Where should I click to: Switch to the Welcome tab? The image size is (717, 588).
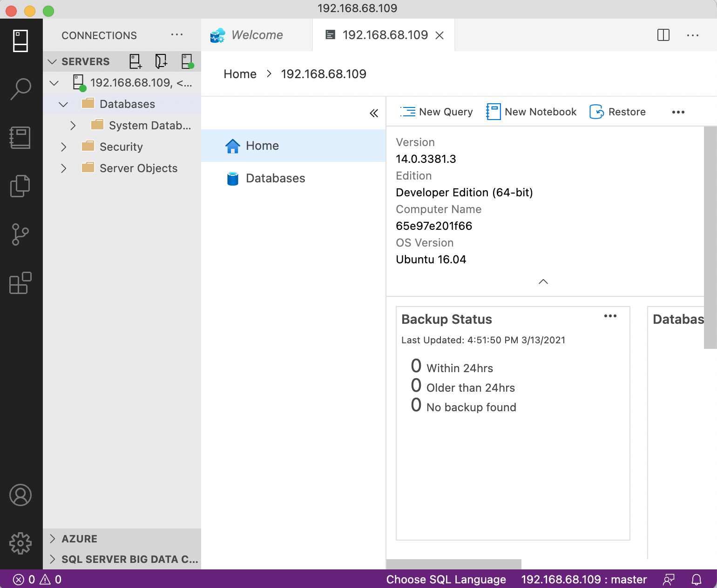pyautogui.click(x=257, y=35)
